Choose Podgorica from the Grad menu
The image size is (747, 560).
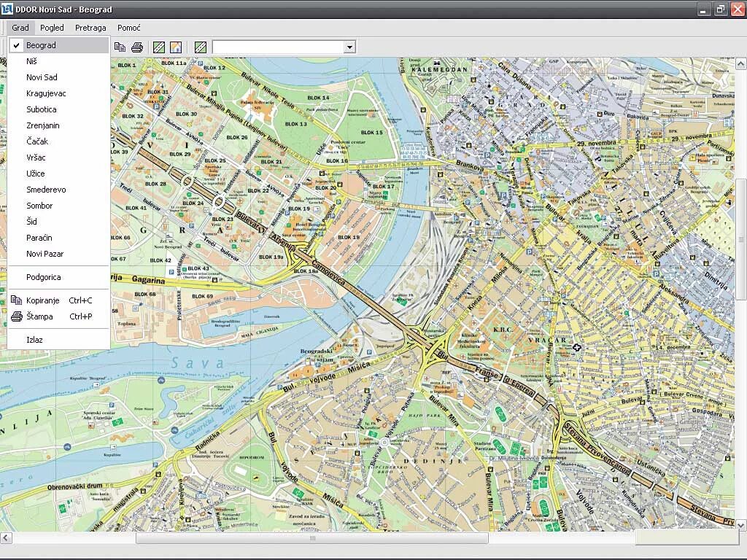58,277
